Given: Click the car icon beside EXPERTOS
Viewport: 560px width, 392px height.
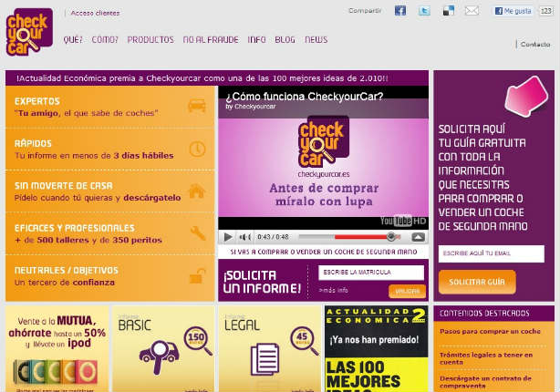Looking at the screenshot, I should [196, 106].
